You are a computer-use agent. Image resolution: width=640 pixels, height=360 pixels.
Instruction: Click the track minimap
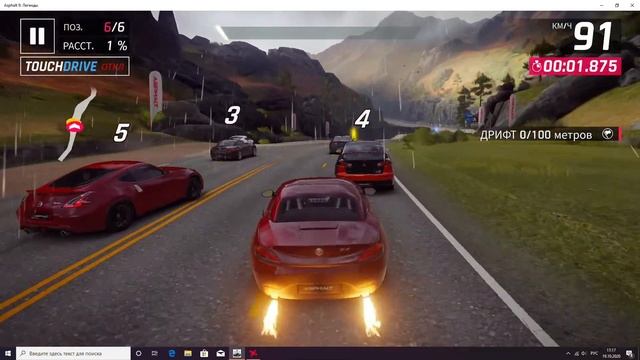[77, 124]
